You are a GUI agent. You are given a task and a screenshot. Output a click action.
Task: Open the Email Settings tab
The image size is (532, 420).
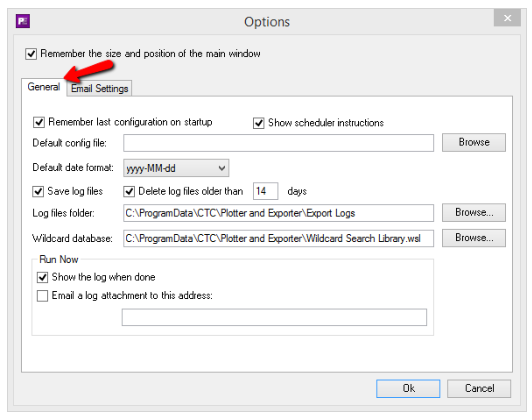pyautogui.click(x=99, y=89)
